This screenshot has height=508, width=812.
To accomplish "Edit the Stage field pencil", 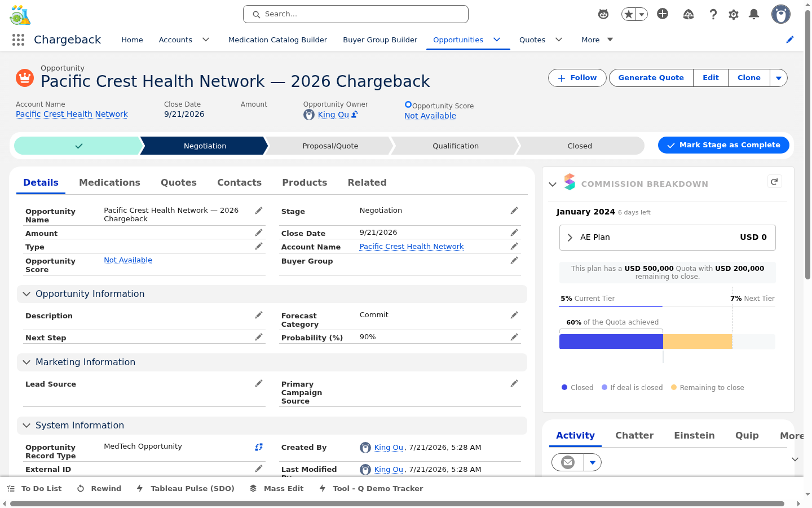I will click(514, 211).
